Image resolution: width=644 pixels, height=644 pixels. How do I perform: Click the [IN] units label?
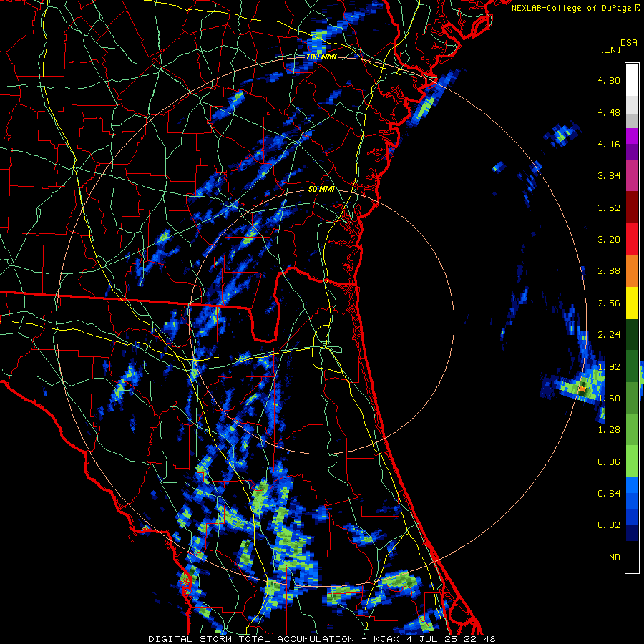[x=610, y=49]
